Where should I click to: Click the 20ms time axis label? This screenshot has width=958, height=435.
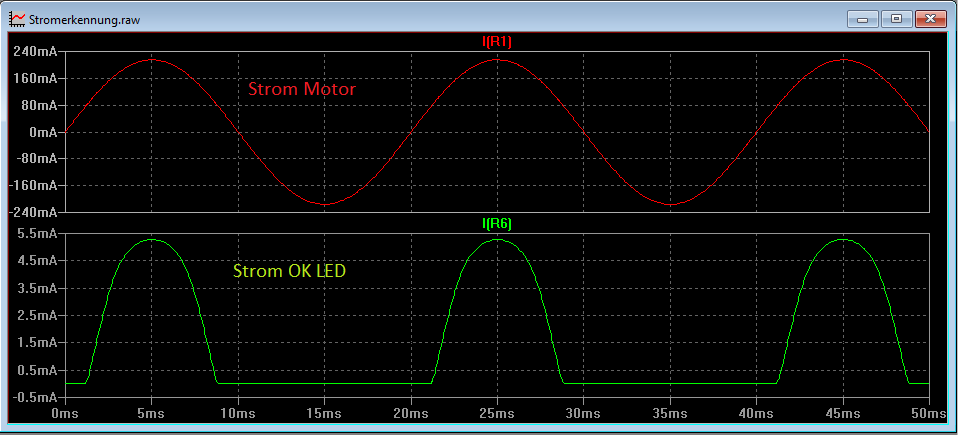point(411,412)
